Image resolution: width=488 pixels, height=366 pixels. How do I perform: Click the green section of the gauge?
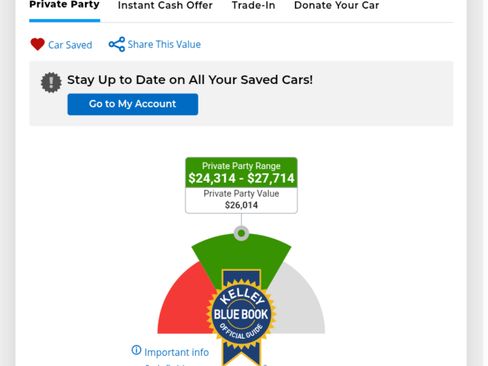pyautogui.click(x=241, y=255)
